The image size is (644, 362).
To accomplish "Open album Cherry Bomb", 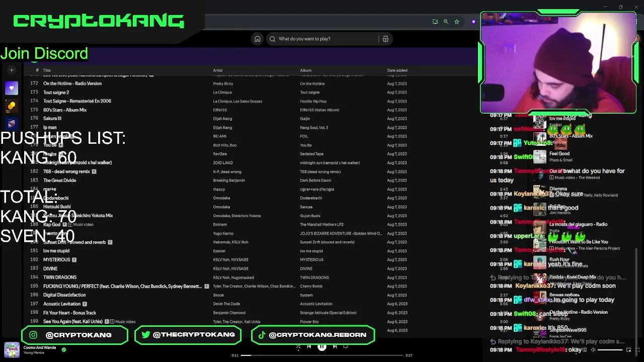I will [311, 287].
